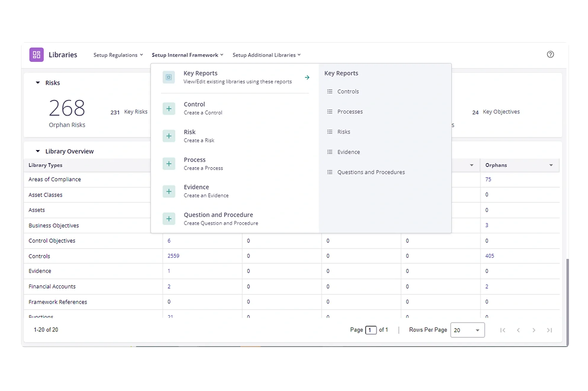The image size is (588, 391).
Task: Open the Rows Per Page dropdown
Action: [x=467, y=330]
